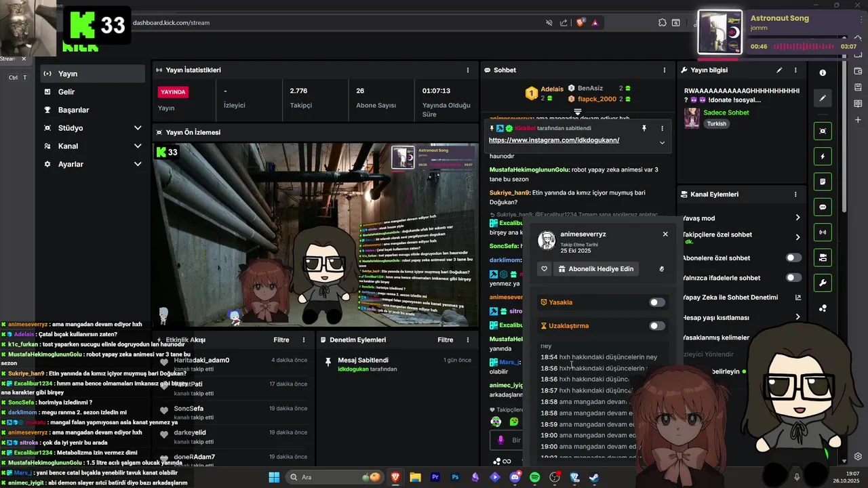Toggle the Uzaklaştırma switch

coord(657,326)
